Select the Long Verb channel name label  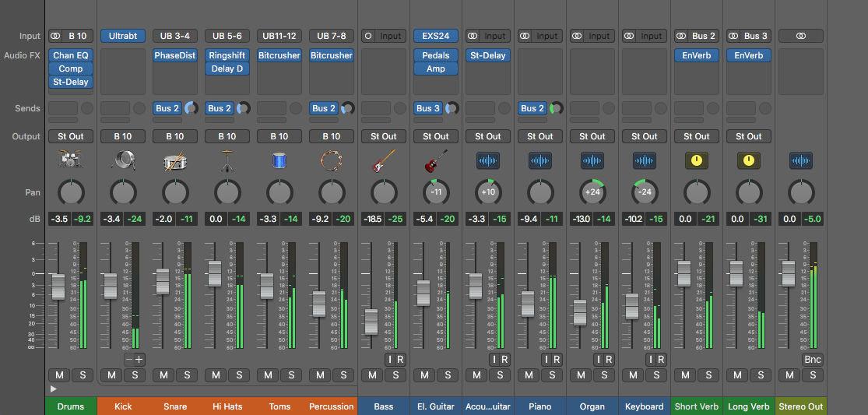tap(749, 406)
